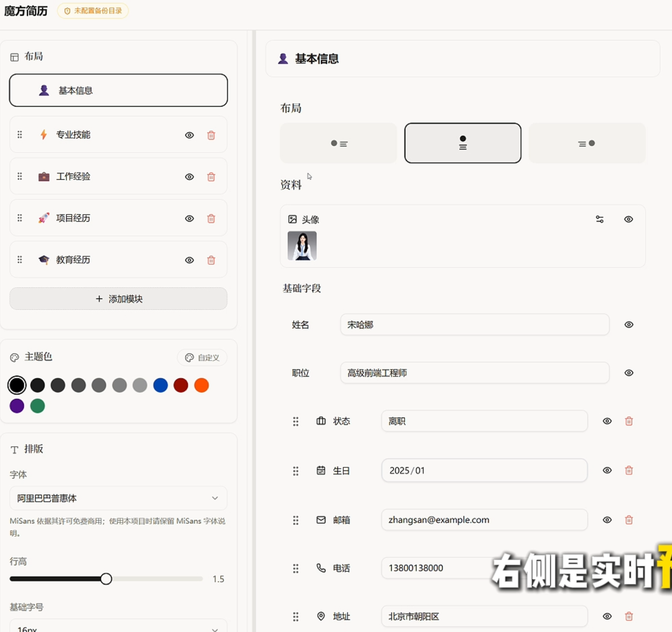Open avatar settings adjustment icon
Viewport: 672px width, 632px height.
(x=600, y=219)
